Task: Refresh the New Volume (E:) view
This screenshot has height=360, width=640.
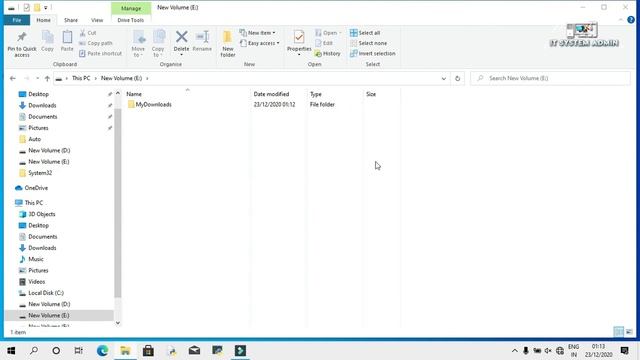Action: pos(458,78)
